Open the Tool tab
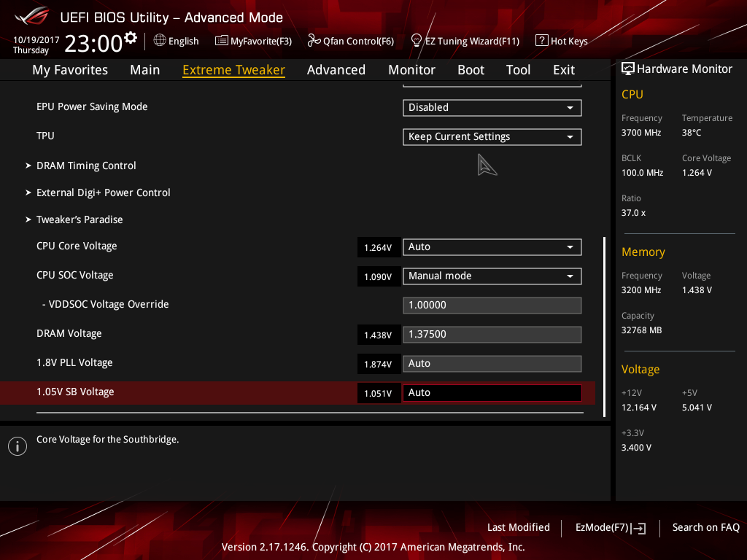The image size is (747, 560). pos(519,70)
